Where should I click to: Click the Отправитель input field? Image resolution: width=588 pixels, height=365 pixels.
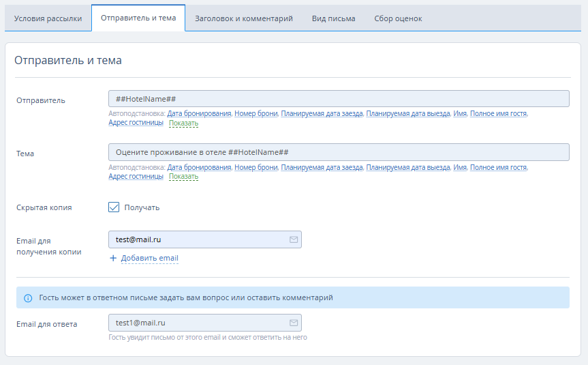[x=339, y=99]
